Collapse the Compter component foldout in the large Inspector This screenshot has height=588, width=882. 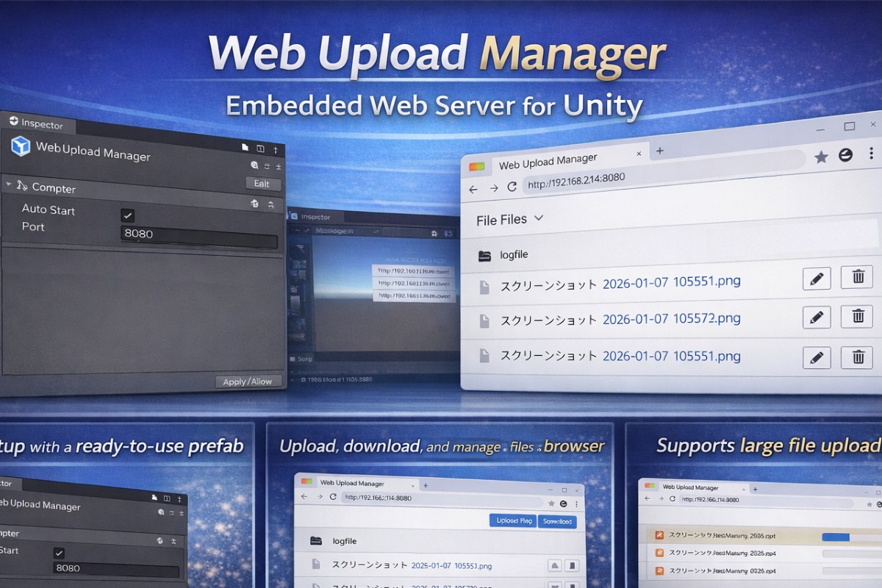[x=8, y=184]
